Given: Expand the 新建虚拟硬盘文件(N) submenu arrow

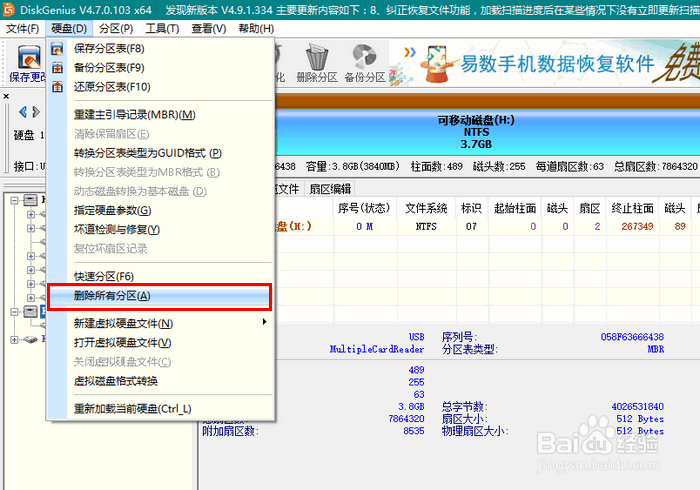Looking at the screenshot, I should click(x=265, y=322).
